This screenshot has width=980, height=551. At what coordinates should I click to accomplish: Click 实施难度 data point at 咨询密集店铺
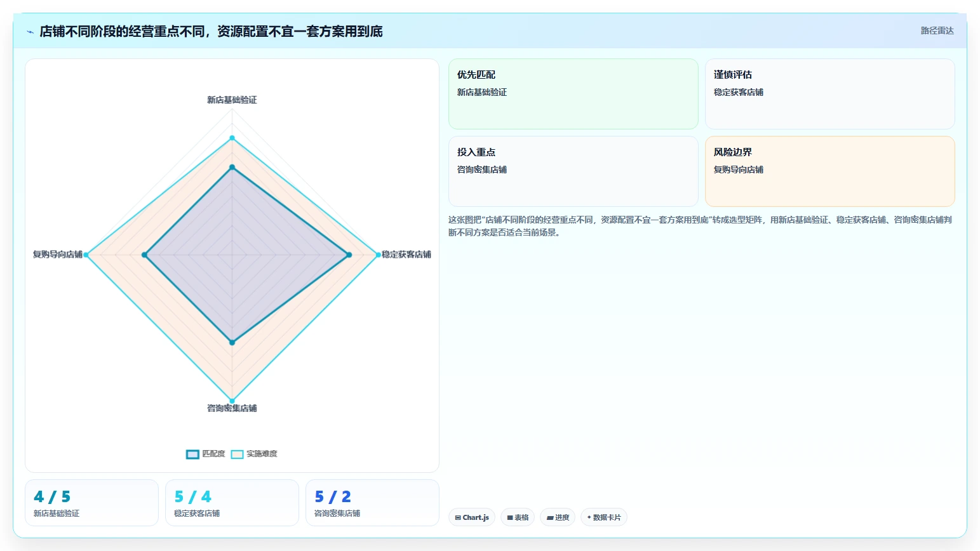tap(232, 401)
